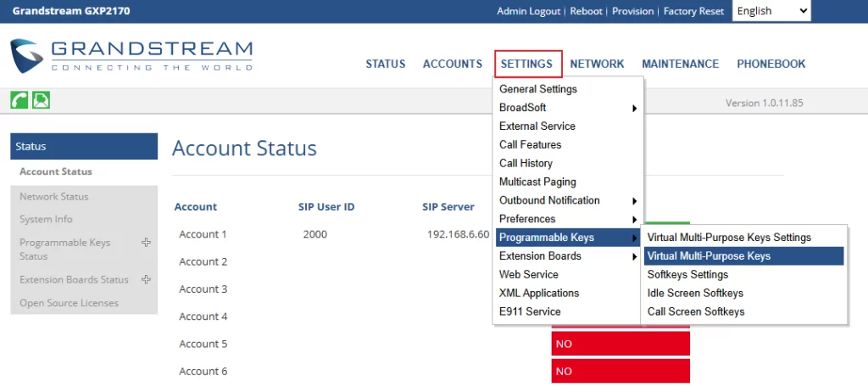Image resolution: width=868 pixels, height=387 pixels.
Task: Click the green phone call icon
Action: [x=19, y=100]
